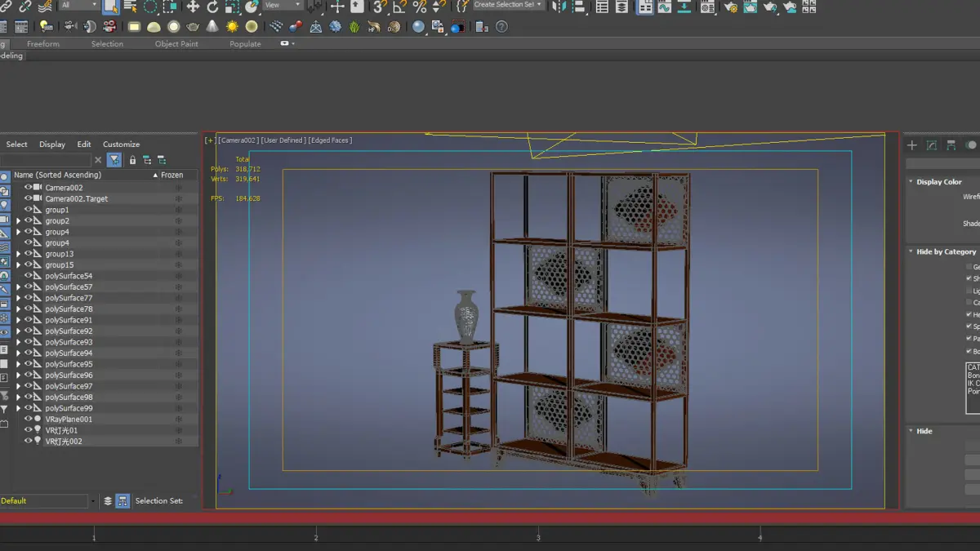
Task: Toggle the first checked Hide by Category checkbox
Action: coord(969,278)
